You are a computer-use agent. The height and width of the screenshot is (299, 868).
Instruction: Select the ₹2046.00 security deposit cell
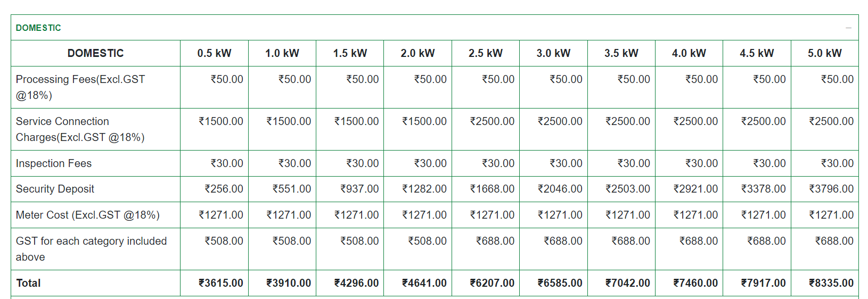point(553,189)
